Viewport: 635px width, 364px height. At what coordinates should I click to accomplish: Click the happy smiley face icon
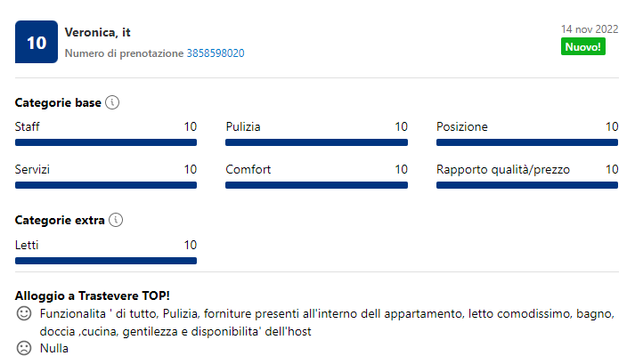pos(24,314)
